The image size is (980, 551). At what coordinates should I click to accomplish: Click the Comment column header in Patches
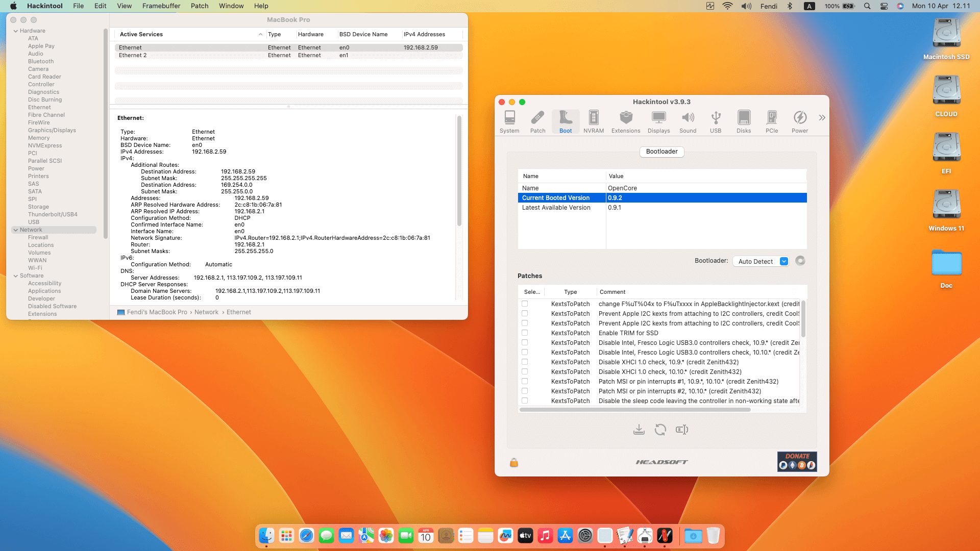(612, 292)
